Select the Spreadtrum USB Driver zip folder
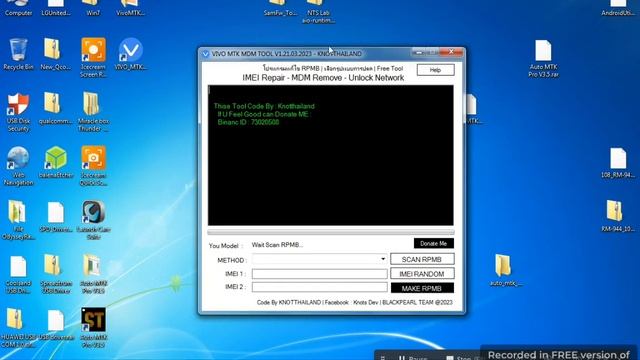The height and width of the screenshot is (360, 640). coord(52,265)
